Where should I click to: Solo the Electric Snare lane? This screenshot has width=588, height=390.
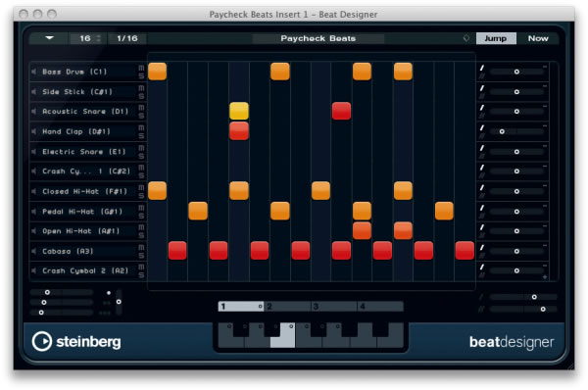click(x=141, y=156)
